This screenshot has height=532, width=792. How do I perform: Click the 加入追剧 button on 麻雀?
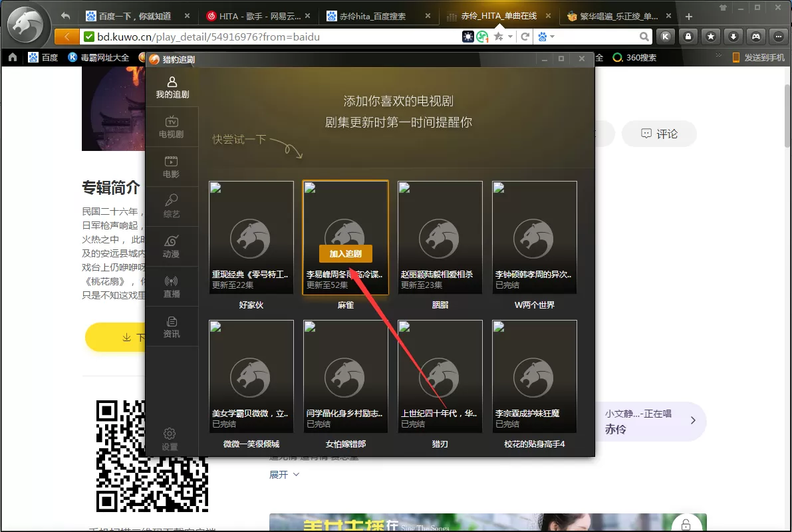346,253
